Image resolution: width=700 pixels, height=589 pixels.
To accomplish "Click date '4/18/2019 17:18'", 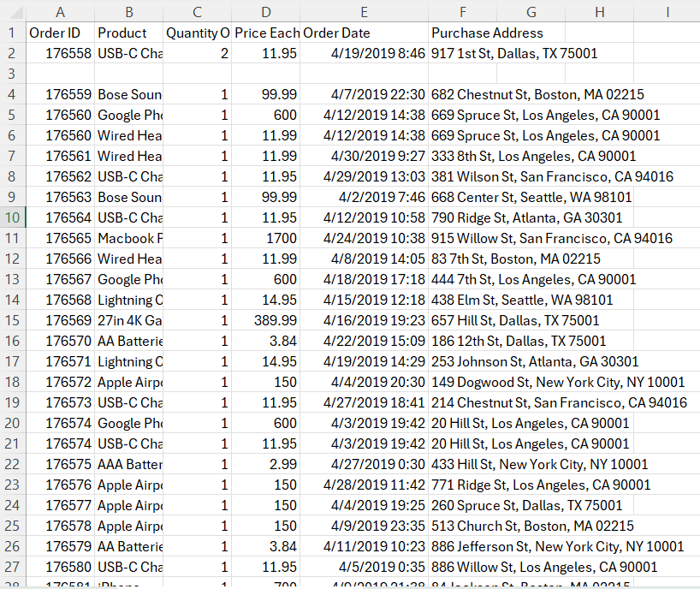I will pos(365,279).
